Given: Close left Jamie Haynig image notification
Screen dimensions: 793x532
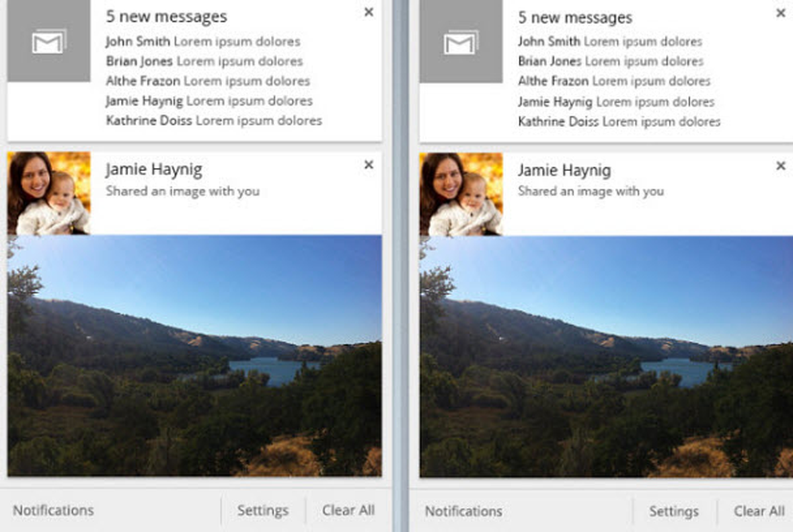Looking at the screenshot, I should [369, 165].
